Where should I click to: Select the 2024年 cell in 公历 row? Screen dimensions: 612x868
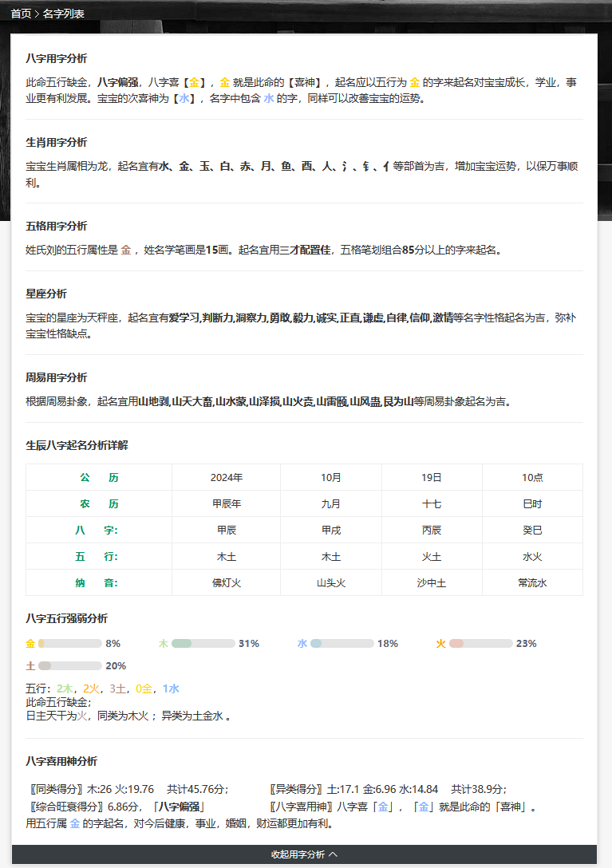(x=226, y=478)
